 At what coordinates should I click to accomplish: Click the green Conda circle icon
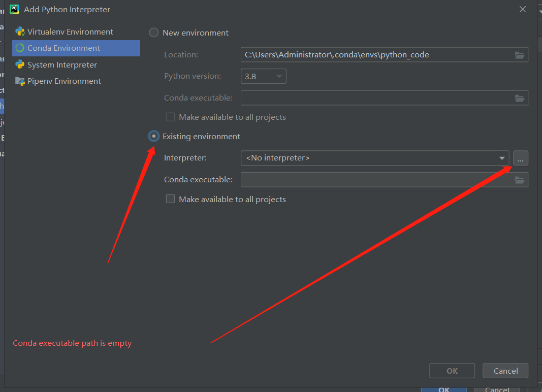coord(20,48)
